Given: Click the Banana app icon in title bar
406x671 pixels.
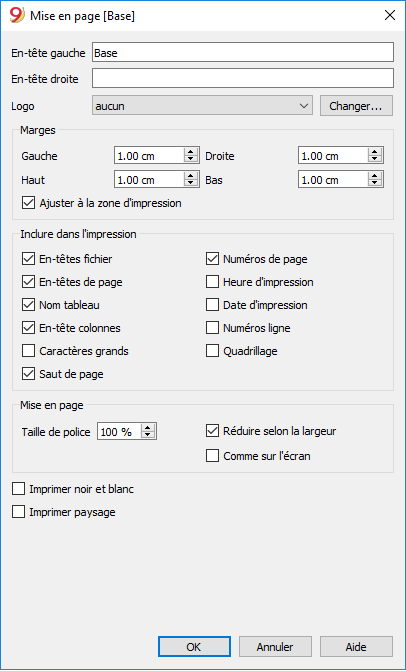Looking at the screenshot, I should 17,15.
